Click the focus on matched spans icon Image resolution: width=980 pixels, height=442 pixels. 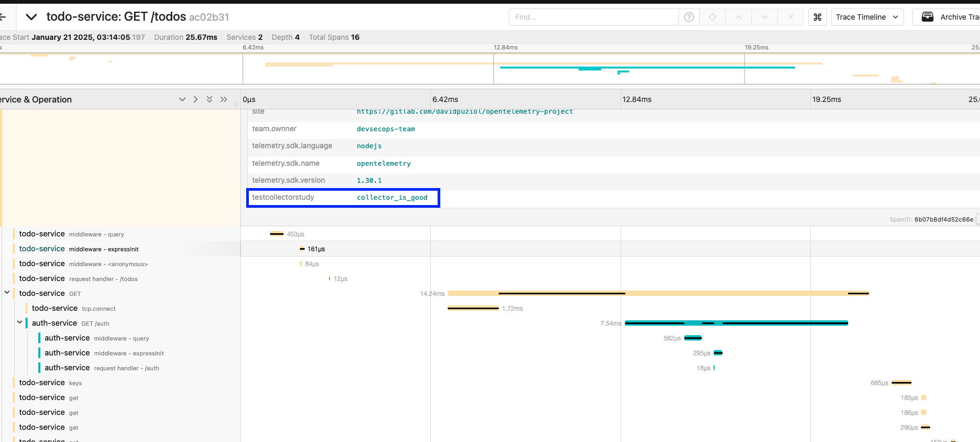tap(713, 17)
